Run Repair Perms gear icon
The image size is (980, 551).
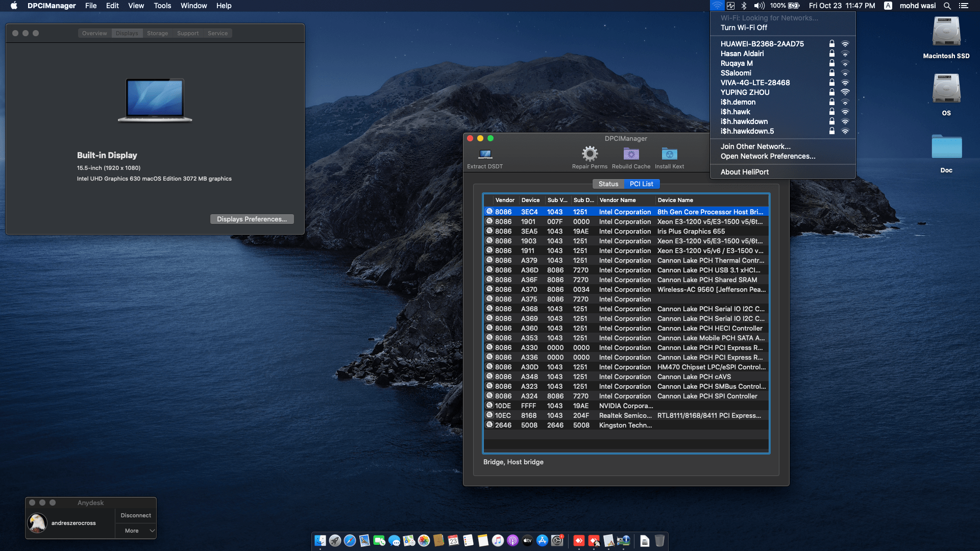point(590,154)
